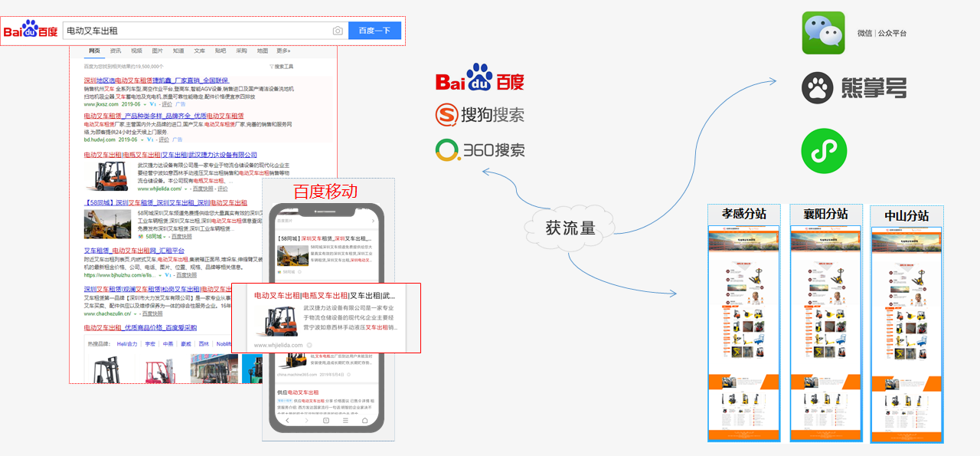Select the 中燕 hot brand
980x456 pixels.
pyautogui.click(x=168, y=344)
